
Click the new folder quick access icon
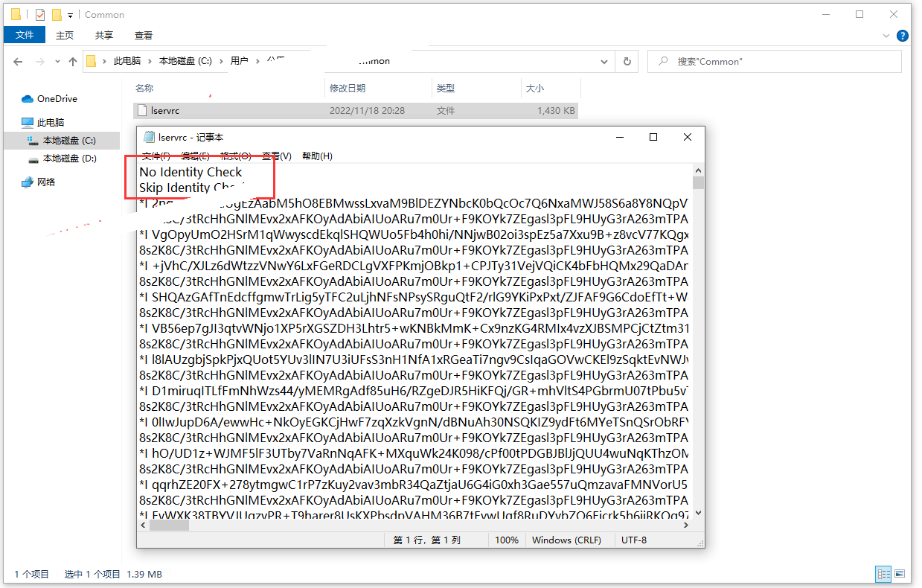tap(56, 14)
